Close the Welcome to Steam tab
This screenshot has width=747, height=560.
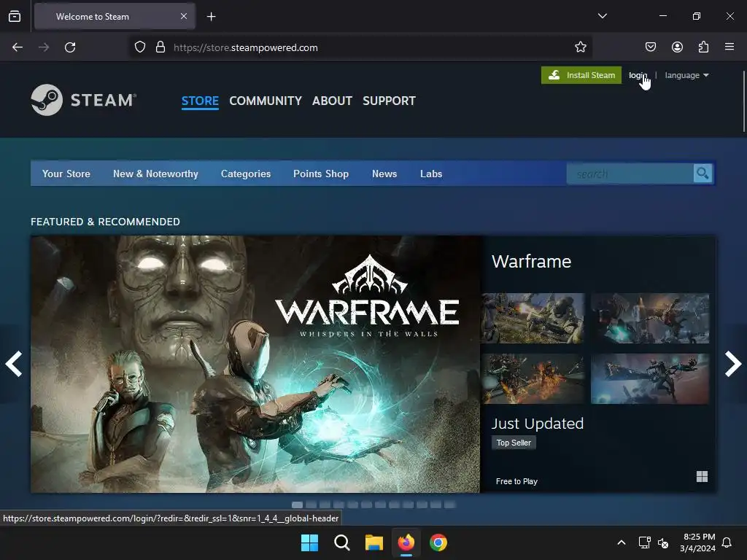click(x=184, y=16)
